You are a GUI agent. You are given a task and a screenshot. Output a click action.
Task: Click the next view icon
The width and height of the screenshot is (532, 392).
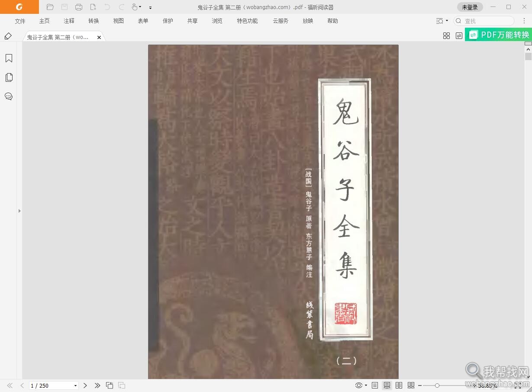(122, 386)
